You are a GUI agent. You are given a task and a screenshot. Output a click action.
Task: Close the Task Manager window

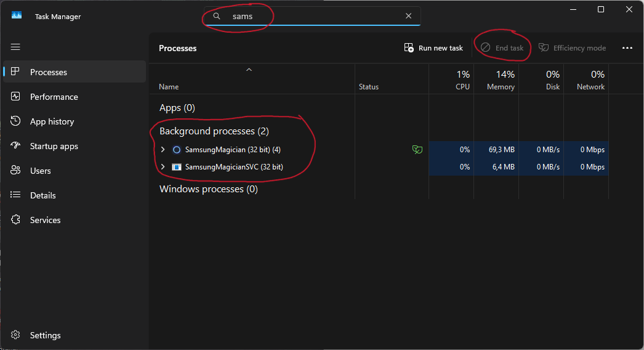click(629, 9)
